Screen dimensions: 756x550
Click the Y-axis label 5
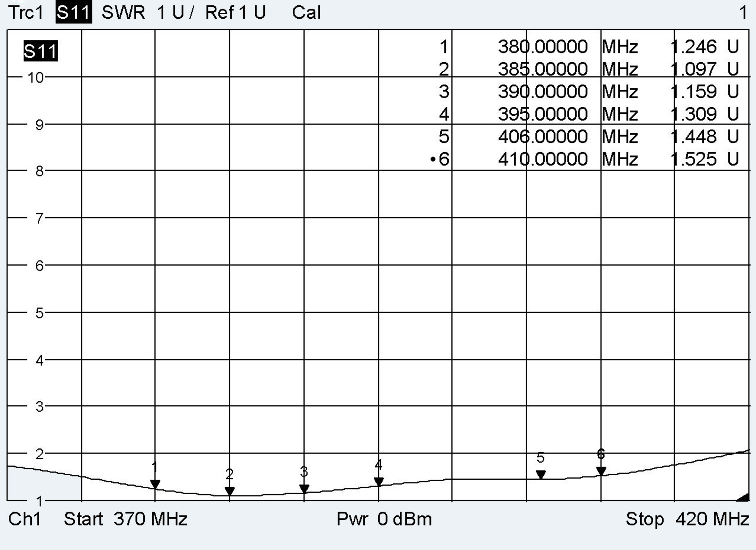click(40, 313)
